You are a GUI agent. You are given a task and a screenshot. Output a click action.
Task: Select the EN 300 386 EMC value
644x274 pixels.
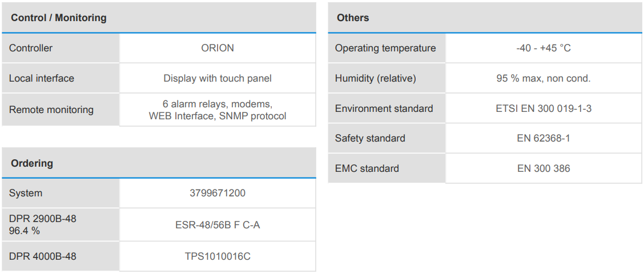coord(544,168)
